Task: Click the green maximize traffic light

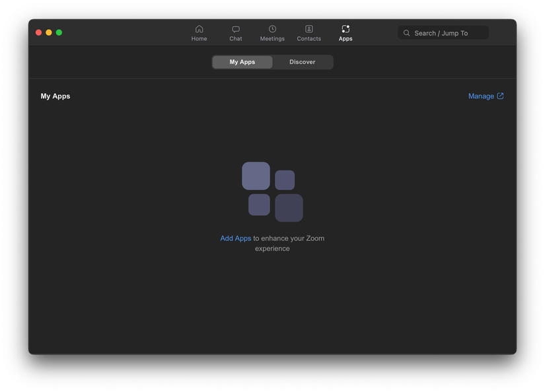Action: pyautogui.click(x=59, y=31)
